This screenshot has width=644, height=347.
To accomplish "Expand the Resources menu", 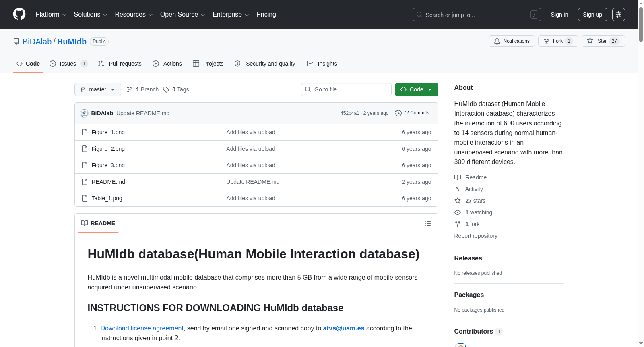I will (x=134, y=15).
